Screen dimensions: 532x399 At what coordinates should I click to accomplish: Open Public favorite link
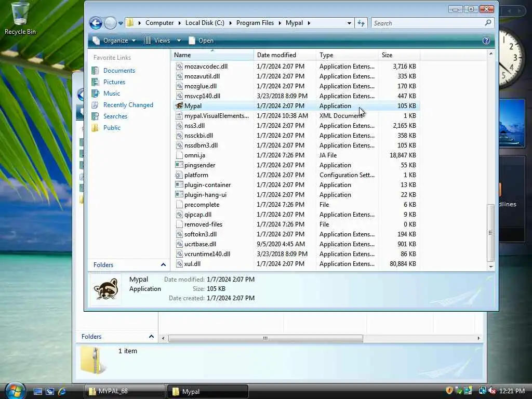click(x=112, y=128)
